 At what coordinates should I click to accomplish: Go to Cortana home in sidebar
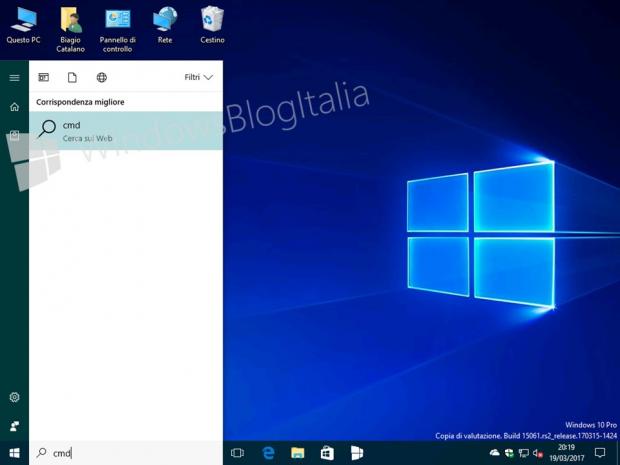coord(14,106)
